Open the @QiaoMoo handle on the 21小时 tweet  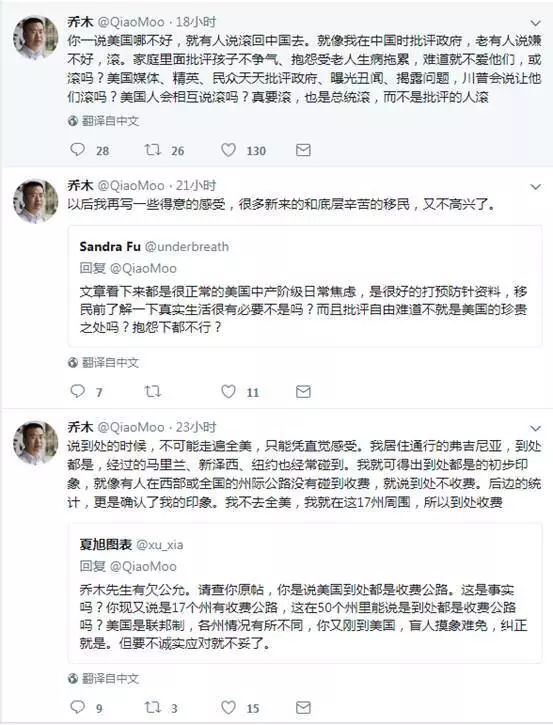tap(131, 185)
